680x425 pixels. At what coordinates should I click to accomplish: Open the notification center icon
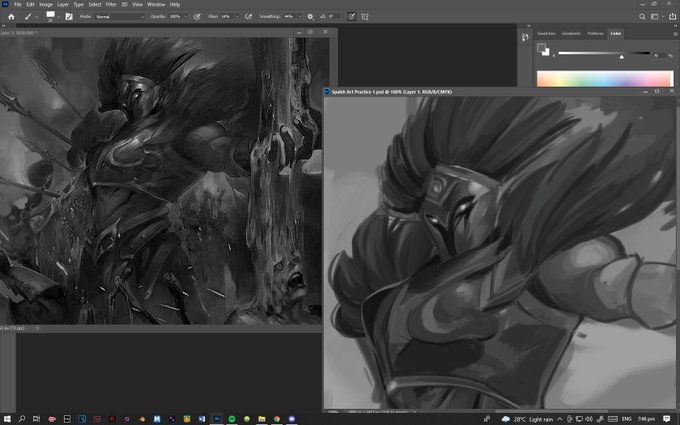(x=667, y=419)
